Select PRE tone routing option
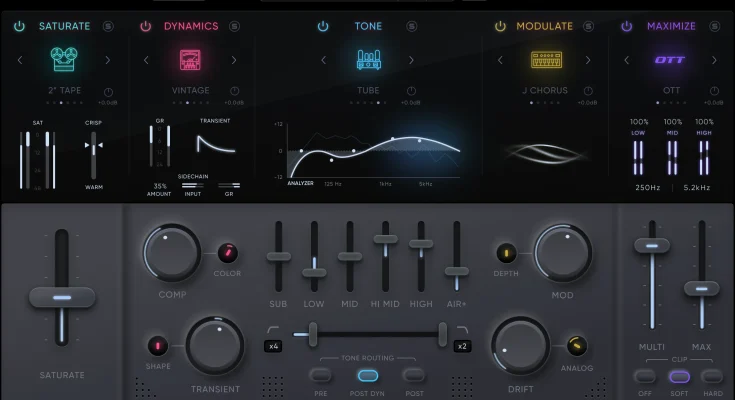This screenshot has width=735, height=400. (x=321, y=375)
